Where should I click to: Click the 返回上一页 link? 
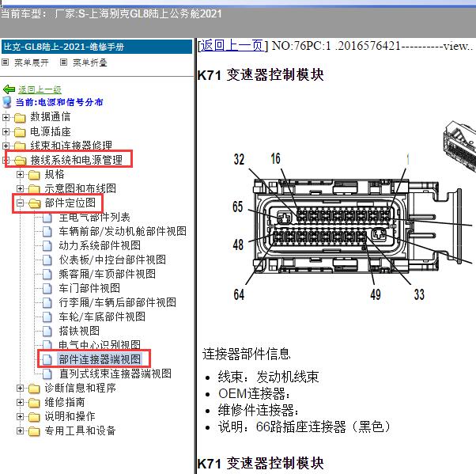point(232,46)
